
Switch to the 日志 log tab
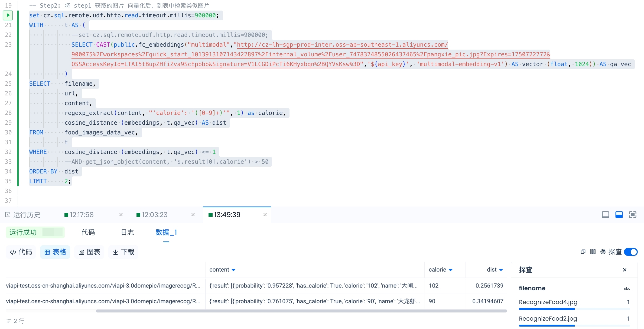tap(127, 232)
